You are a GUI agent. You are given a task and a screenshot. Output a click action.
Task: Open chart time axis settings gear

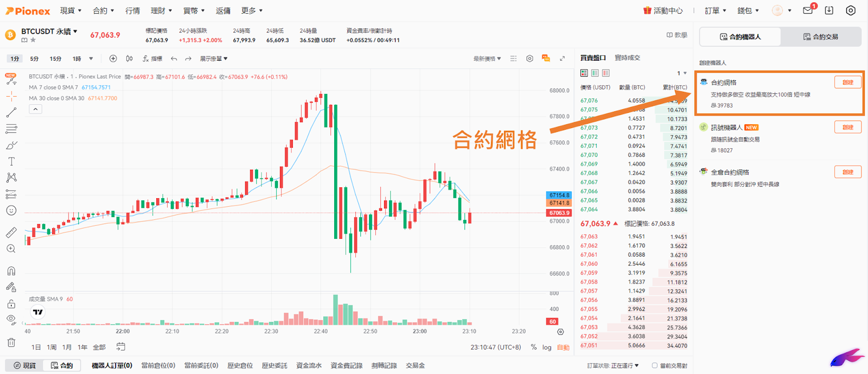tap(560, 331)
